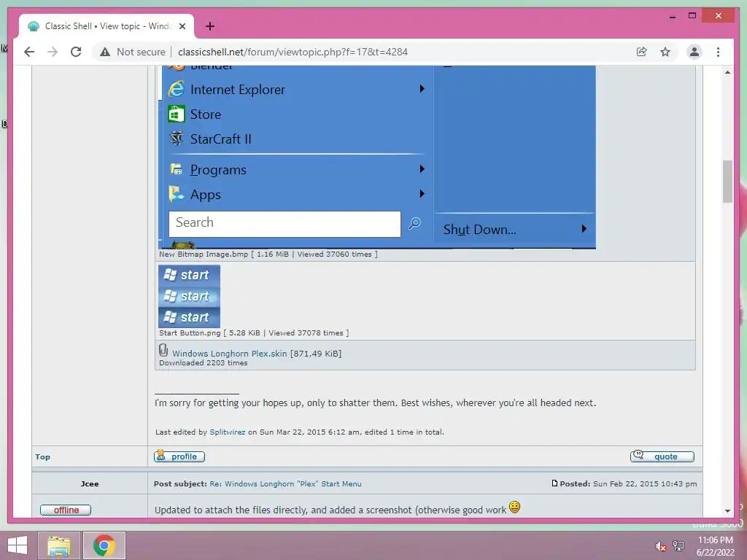Click the muted volume tray icon

(x=660, y=546)
